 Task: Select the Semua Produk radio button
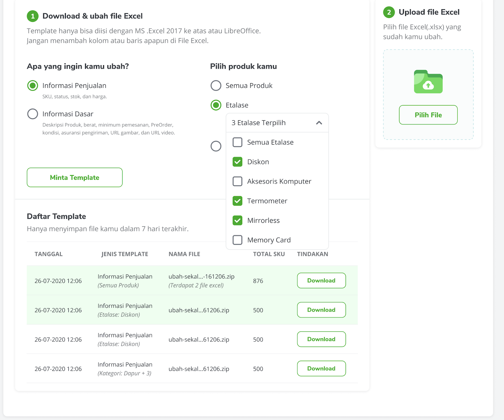click(216, 85)
